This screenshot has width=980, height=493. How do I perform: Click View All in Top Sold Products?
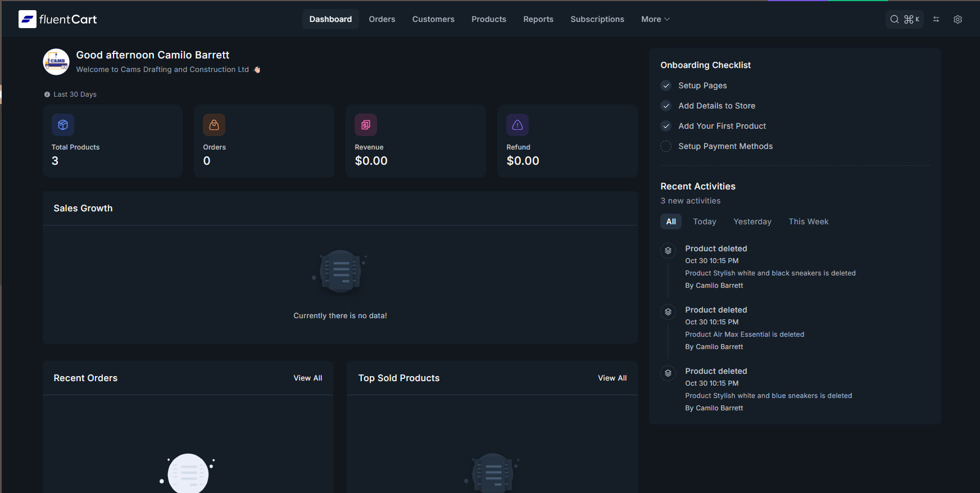612,378
